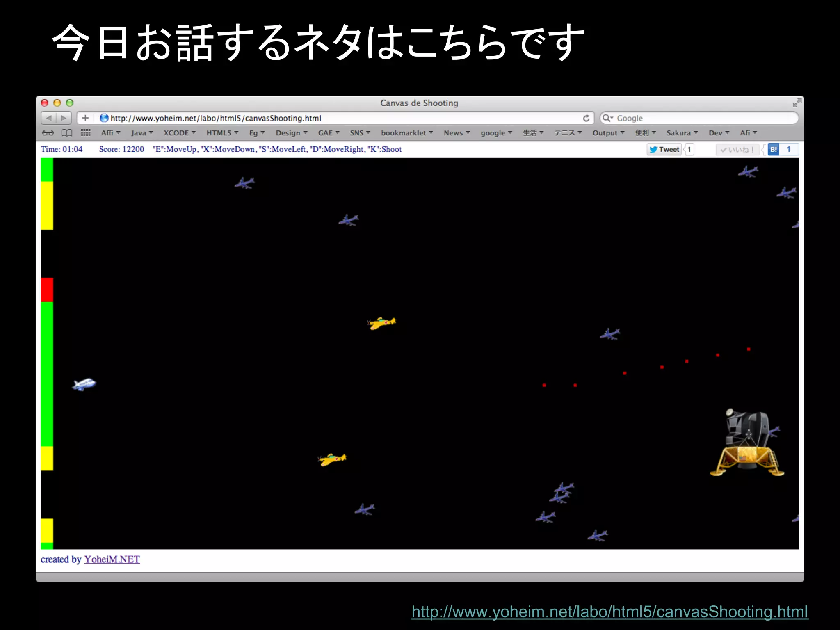
Task: Open the Dev bookmarks menu
Action: [x=719, y=133]
